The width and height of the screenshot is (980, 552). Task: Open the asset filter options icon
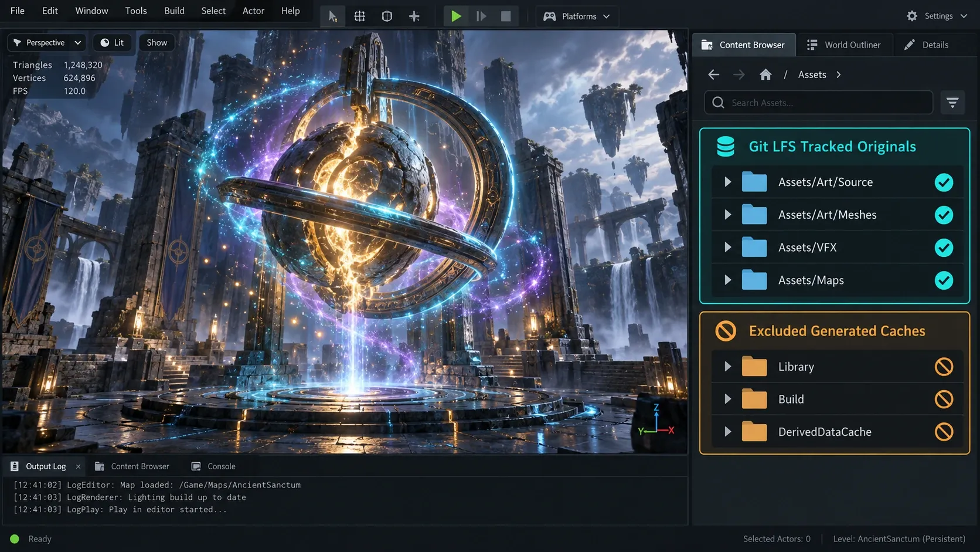click(x=952, y=103)
